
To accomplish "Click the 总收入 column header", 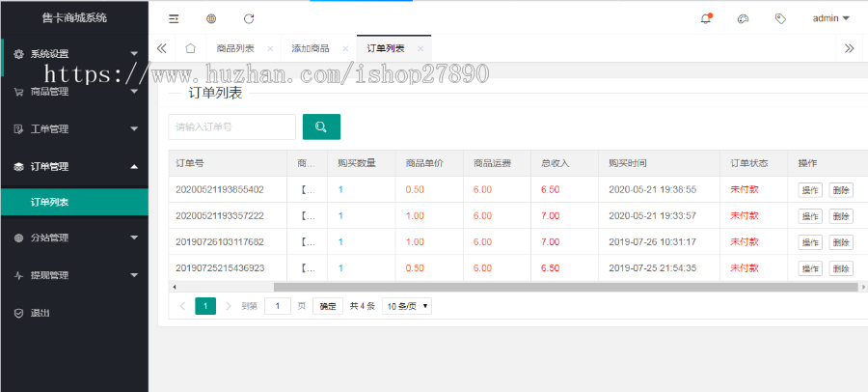I will 565,163.
